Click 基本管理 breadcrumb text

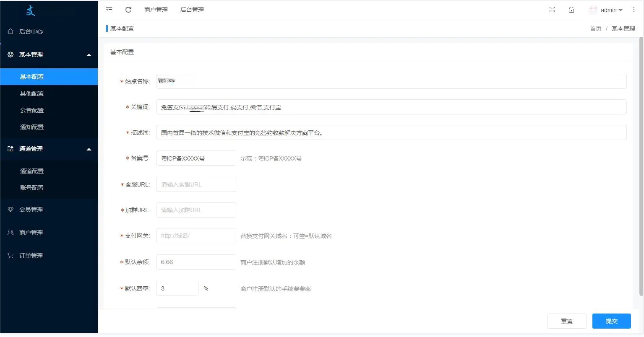623,29
